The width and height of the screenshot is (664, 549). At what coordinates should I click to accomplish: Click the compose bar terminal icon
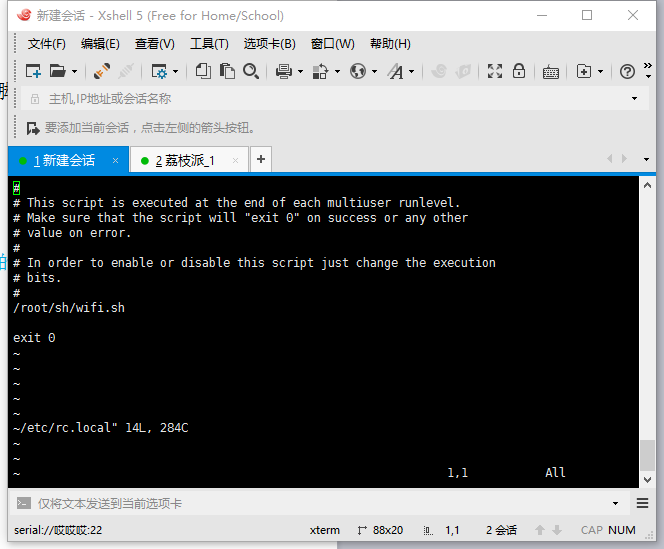click(24, 503)
